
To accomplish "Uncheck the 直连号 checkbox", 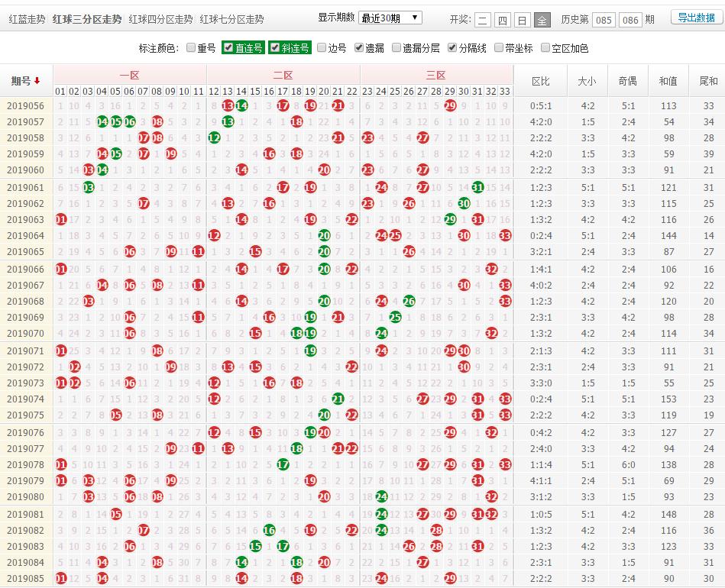I will pos(228,47).
